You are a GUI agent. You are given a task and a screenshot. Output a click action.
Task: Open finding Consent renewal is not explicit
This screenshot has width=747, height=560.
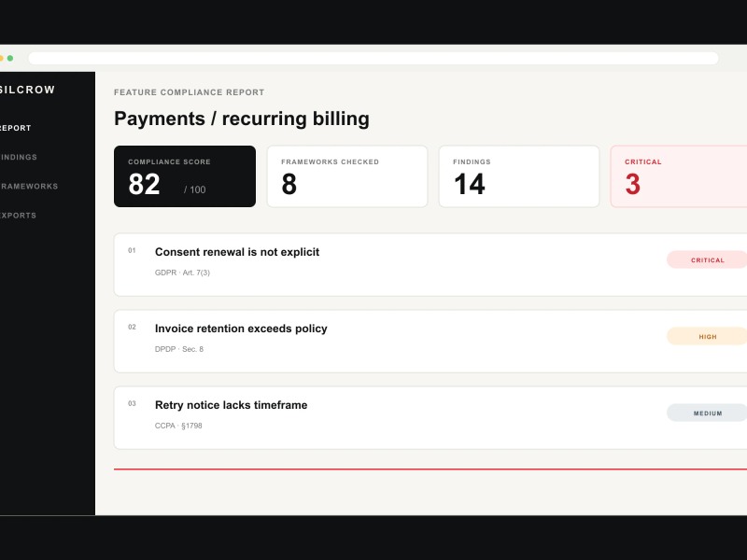[430, 265]
